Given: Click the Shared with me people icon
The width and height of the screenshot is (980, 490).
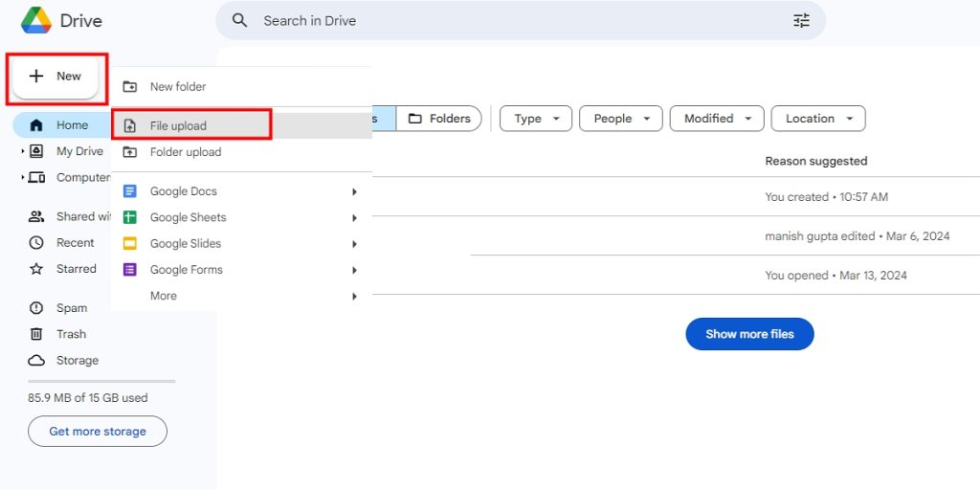Looking at the screenshot, I should tap(36, 217).
